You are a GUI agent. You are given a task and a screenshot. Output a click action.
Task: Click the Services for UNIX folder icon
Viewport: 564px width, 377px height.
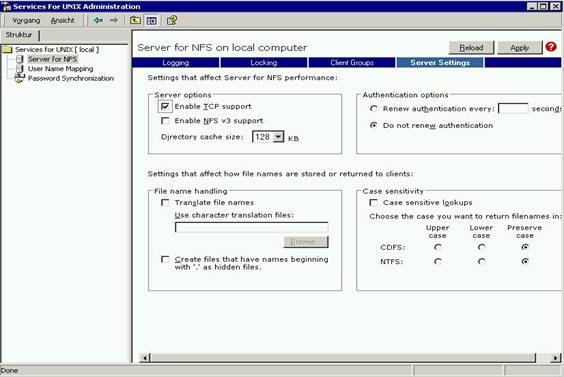(x=8, y=50)
